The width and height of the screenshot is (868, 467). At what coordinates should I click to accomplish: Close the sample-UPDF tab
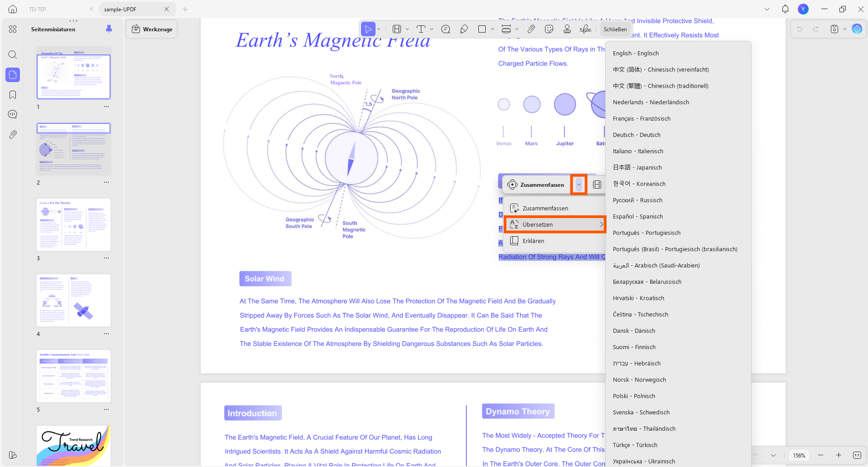point(167,9)
